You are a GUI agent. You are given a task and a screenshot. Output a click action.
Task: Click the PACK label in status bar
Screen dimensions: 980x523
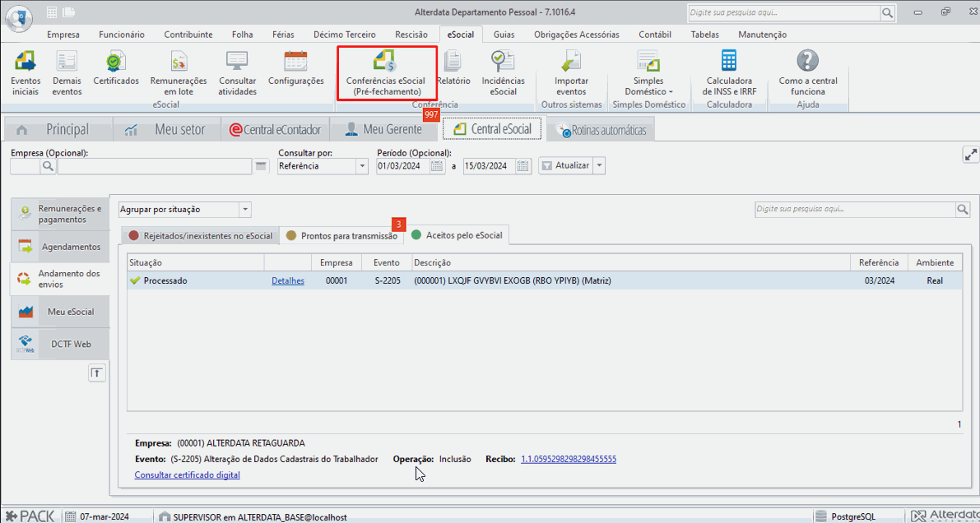point(30,517)
